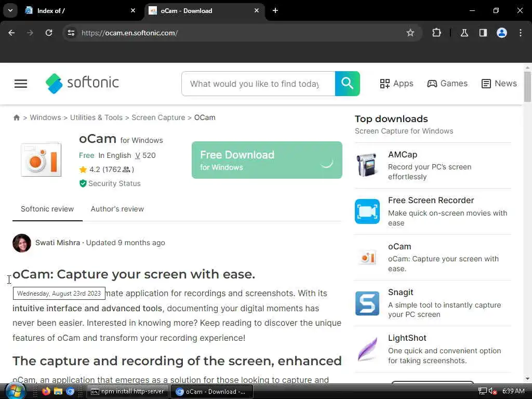The height and width of the screenshot is (399, 532).
Task: Close the 'Index of /' tab
Action: pos(133,10)
